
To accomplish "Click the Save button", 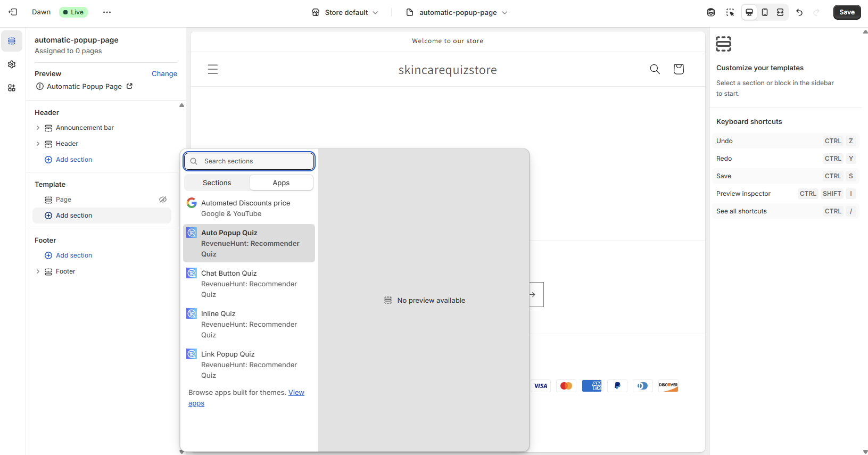I will (x=847, y=12).
